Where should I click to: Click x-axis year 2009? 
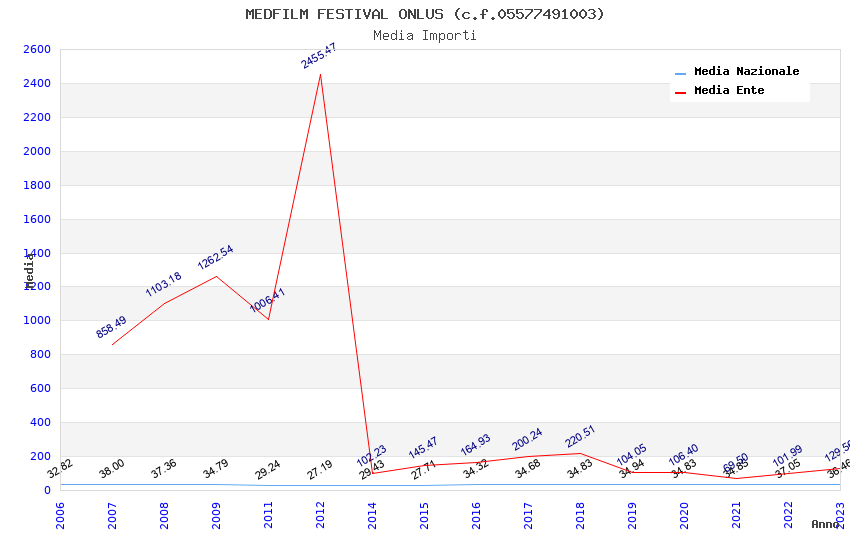[x=216, y=515]
